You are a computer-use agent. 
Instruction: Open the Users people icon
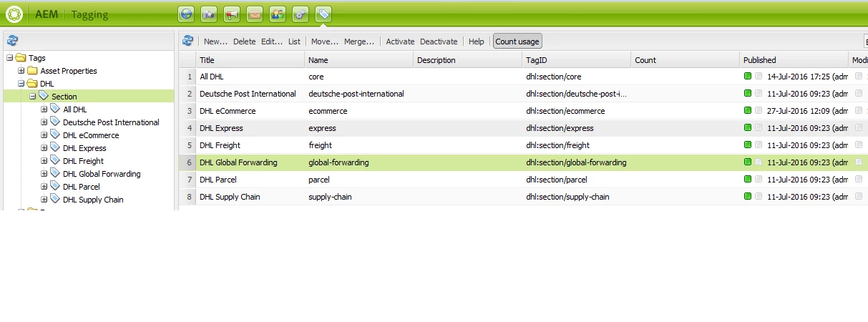click(278, 13)
